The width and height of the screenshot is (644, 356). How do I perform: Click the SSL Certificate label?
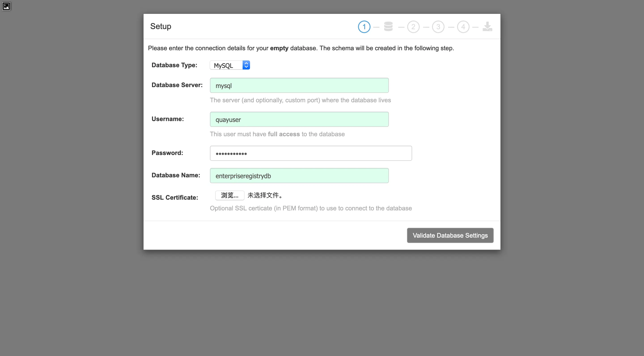[x=174, y=197]
